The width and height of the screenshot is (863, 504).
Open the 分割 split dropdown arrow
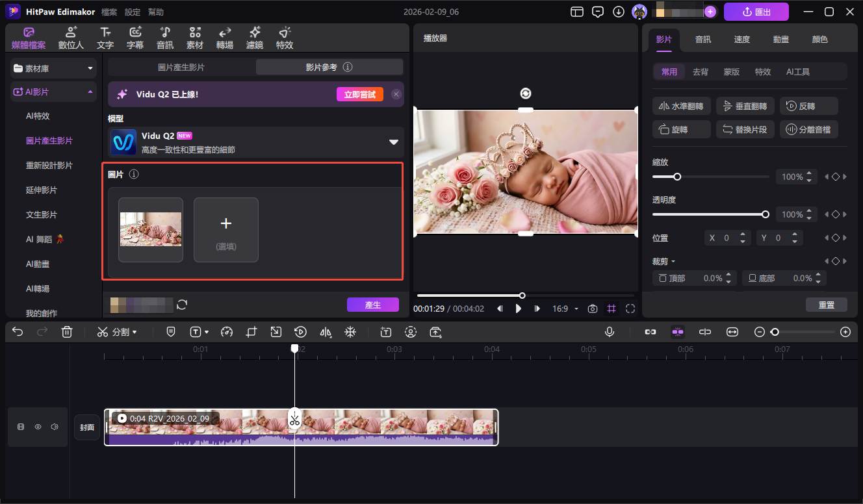[x=135, y=332]
